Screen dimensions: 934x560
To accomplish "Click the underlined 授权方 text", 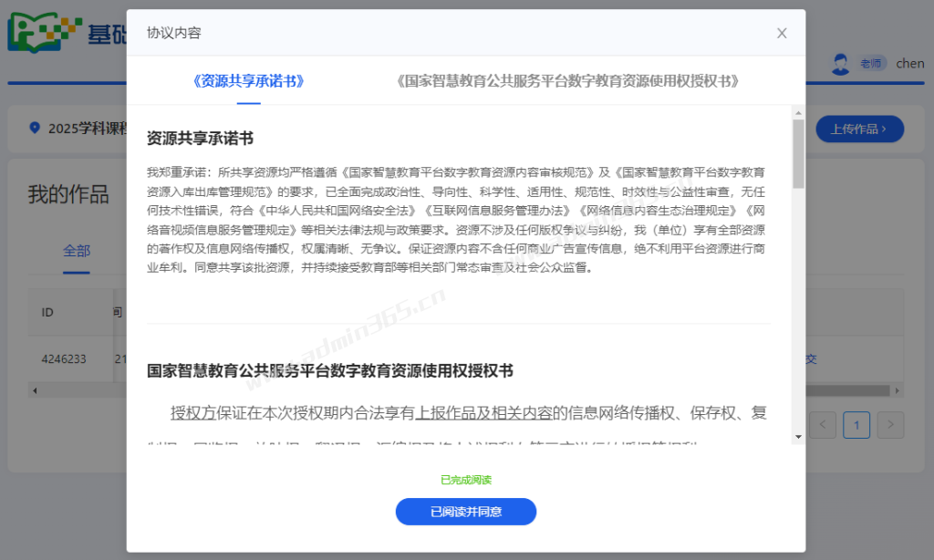I will (x=192, y=412).
